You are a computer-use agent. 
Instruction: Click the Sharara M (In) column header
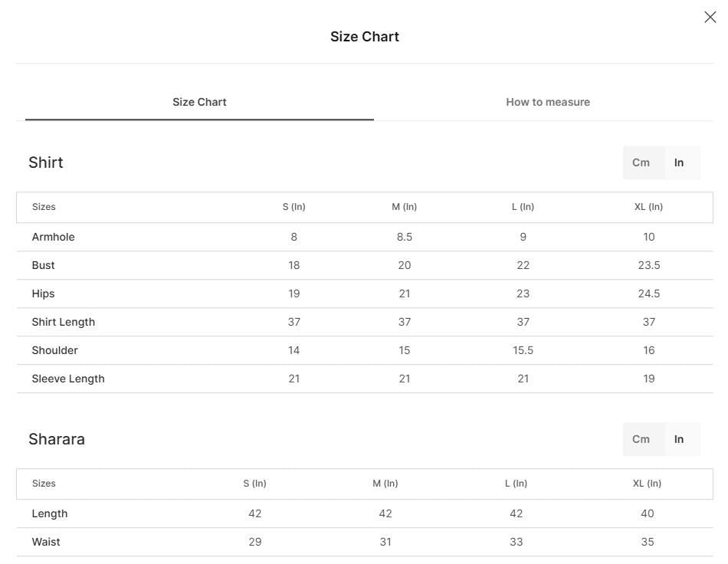click(385, 484)
